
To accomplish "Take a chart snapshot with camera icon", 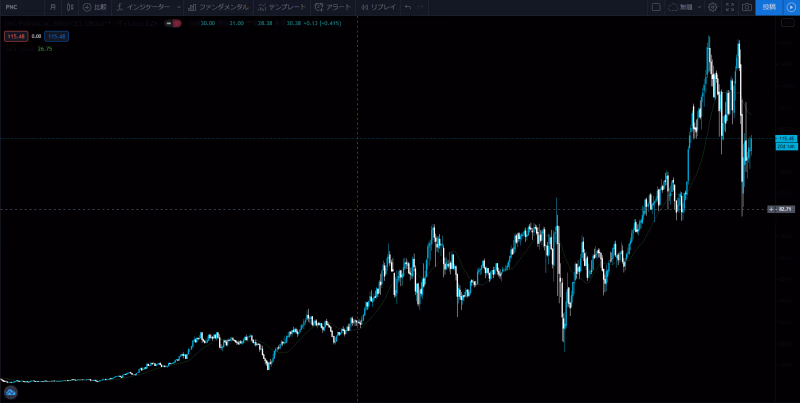I will point(746,7).
